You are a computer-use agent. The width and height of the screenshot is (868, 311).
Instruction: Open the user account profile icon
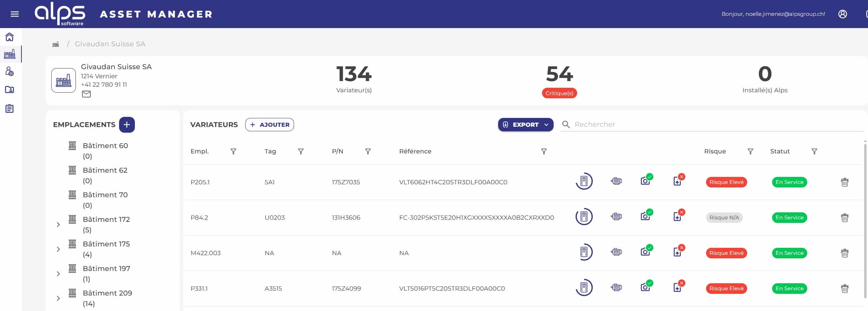coord(842,14)
